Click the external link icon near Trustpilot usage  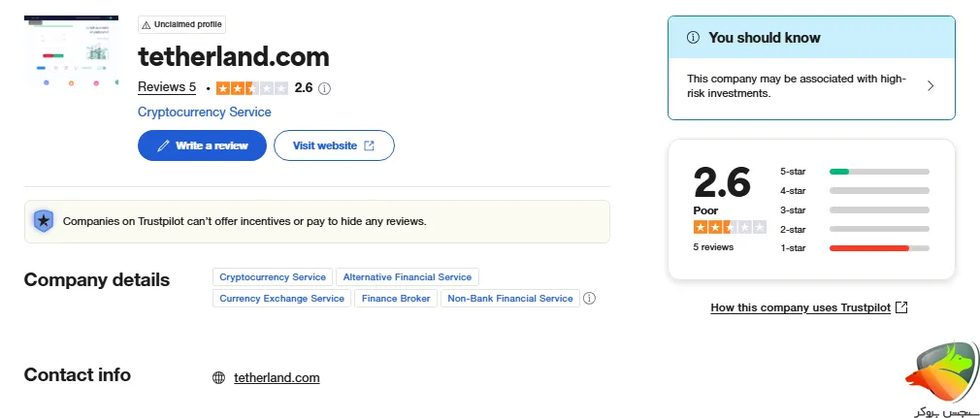(x=901, y=307)
